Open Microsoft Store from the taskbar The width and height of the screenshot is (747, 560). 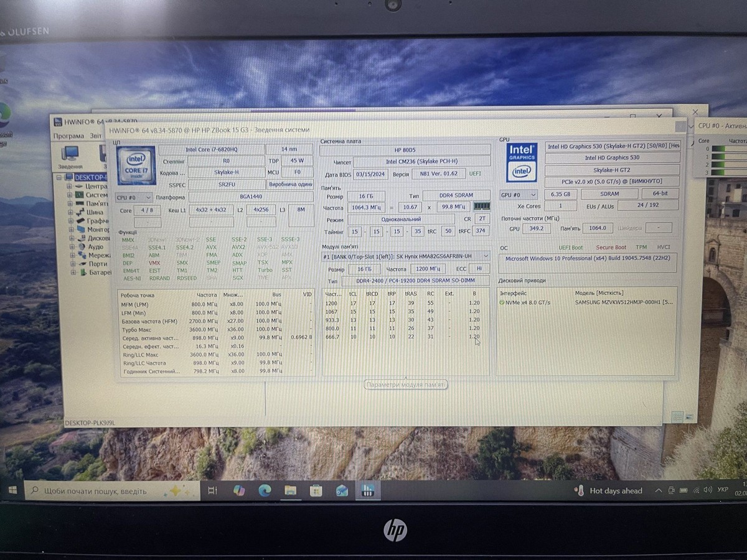click(316, 490)
